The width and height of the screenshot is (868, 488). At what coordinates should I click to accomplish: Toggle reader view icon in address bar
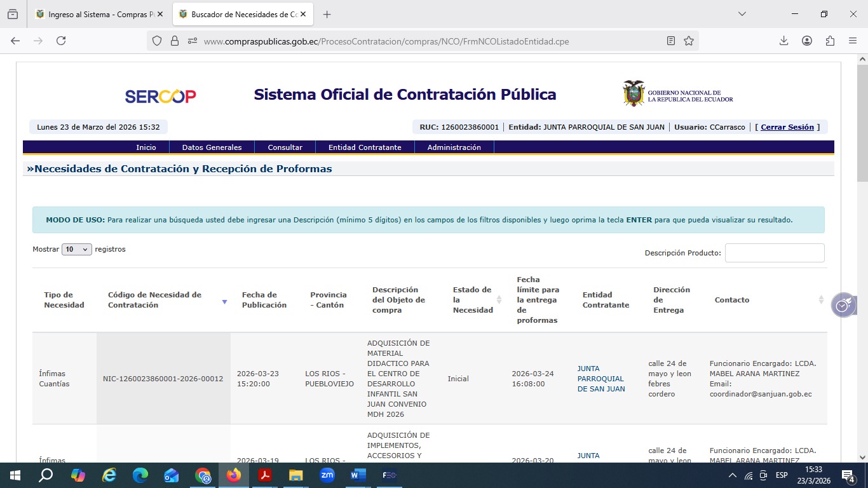(671, 41)
